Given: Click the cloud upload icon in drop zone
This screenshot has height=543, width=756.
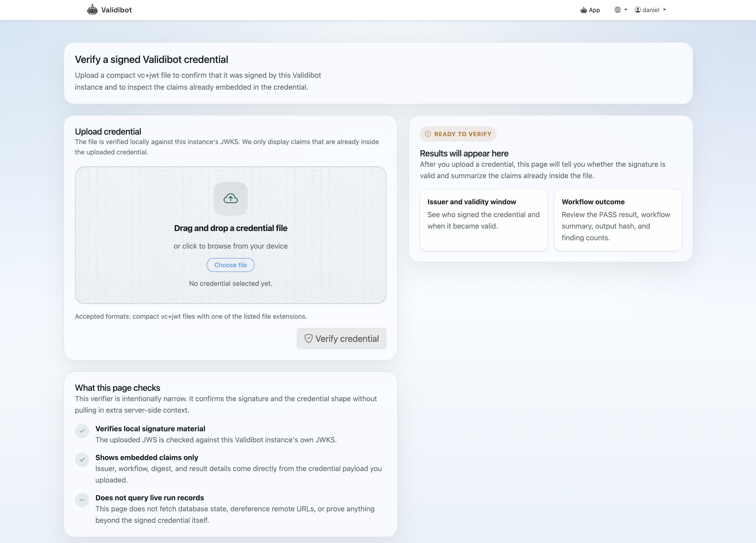Looking at the screenshot, I should 230,199.
